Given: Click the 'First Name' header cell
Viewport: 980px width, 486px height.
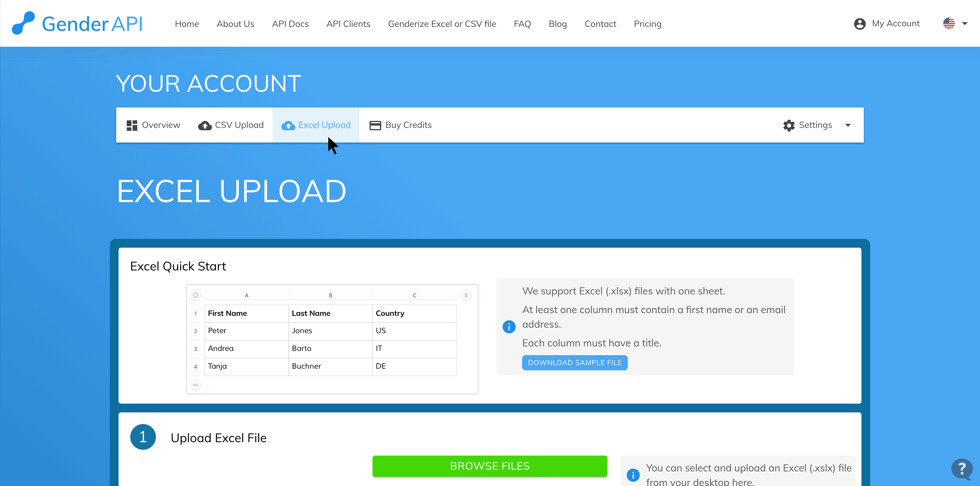Looking at the screenshot, I should coord(246,313).
